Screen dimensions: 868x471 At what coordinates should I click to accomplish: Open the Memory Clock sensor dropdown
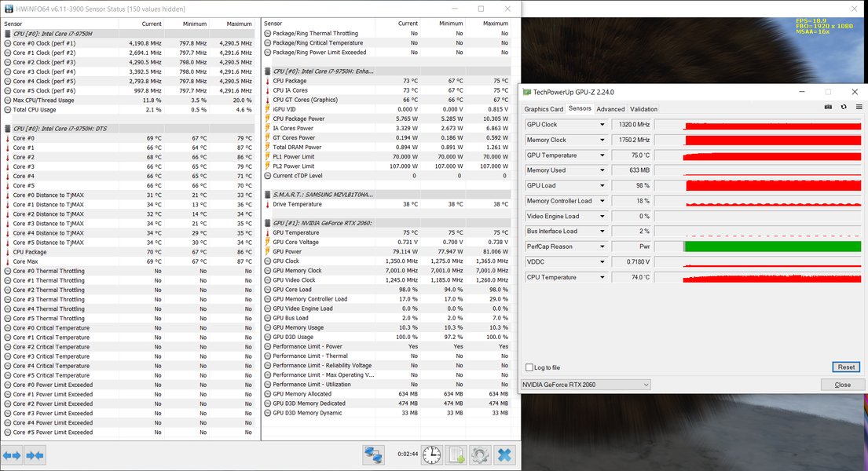[602, 140]
